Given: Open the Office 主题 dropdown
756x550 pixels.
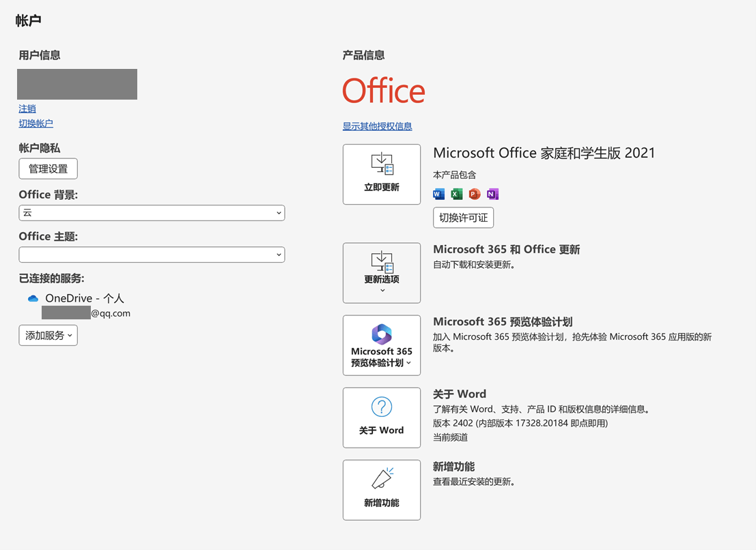Looking at the screenshot, I should click(152, 255).
